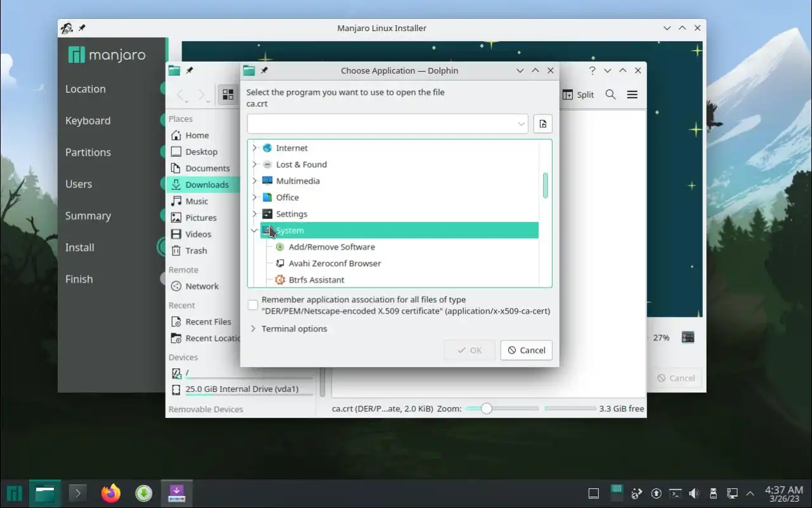812x508 pixels.
Task: Go to Finish step in Manjaro installer
Action: pos(79,279)
